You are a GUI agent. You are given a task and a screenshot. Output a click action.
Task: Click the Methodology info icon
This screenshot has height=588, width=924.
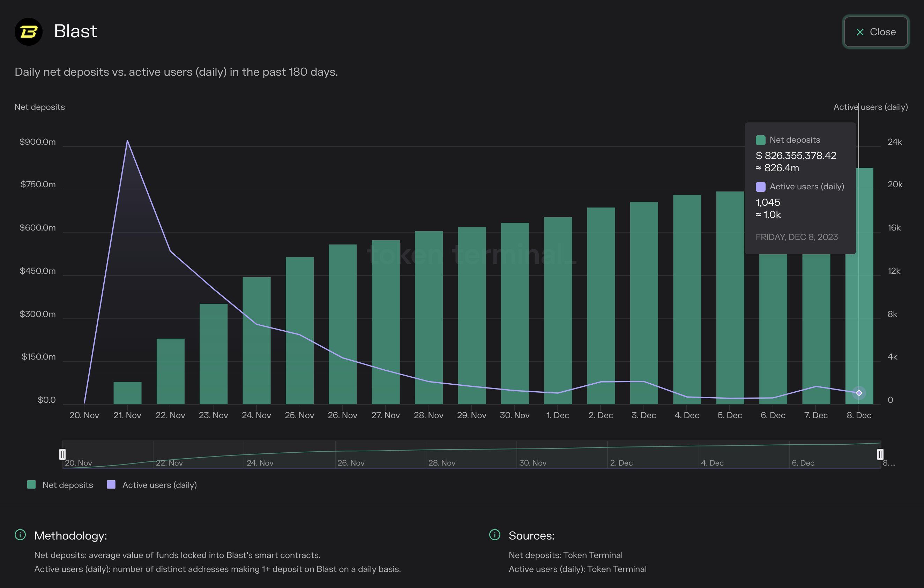click(20, 535)
